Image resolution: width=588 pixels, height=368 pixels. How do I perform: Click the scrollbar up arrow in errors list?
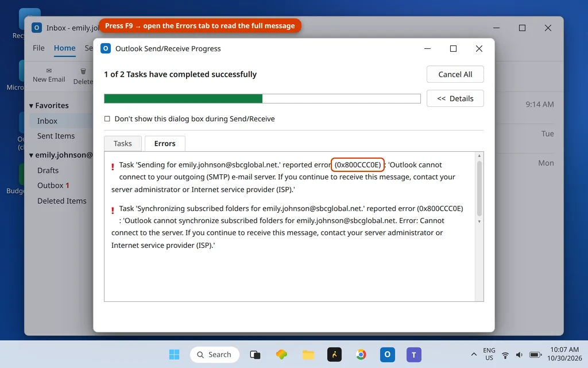coord(479,155)
